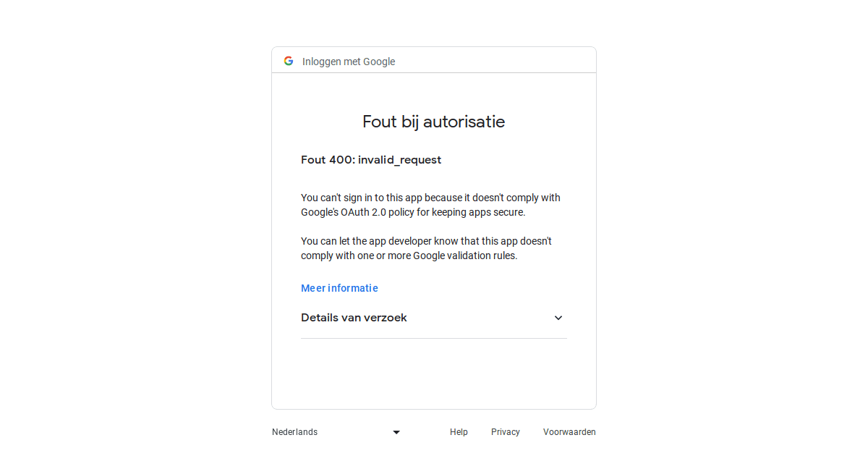868x456 pixels.
Task: Go to the Privacy page link
Action: (x=506, y=432)
